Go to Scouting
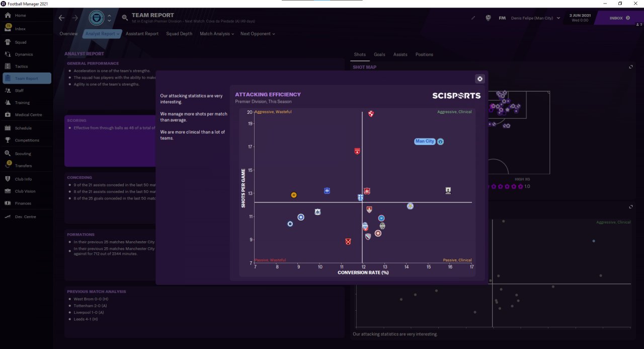 pyautogui.click(x=23, y=154)
